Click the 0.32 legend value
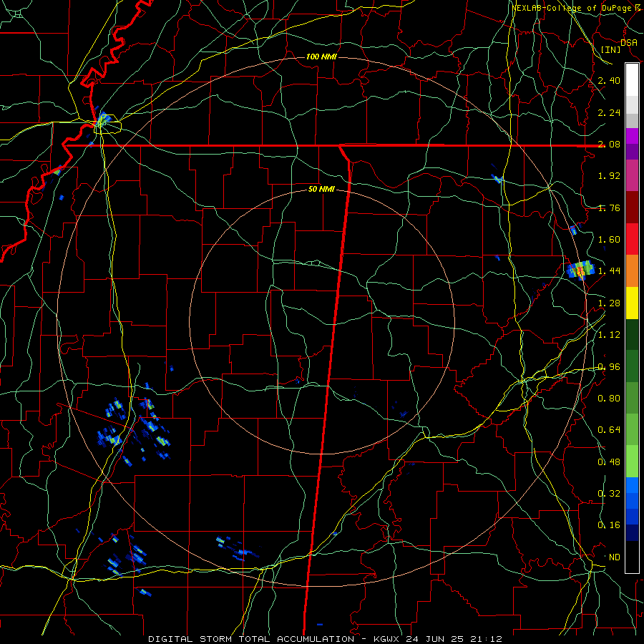 tap(609, 494)
